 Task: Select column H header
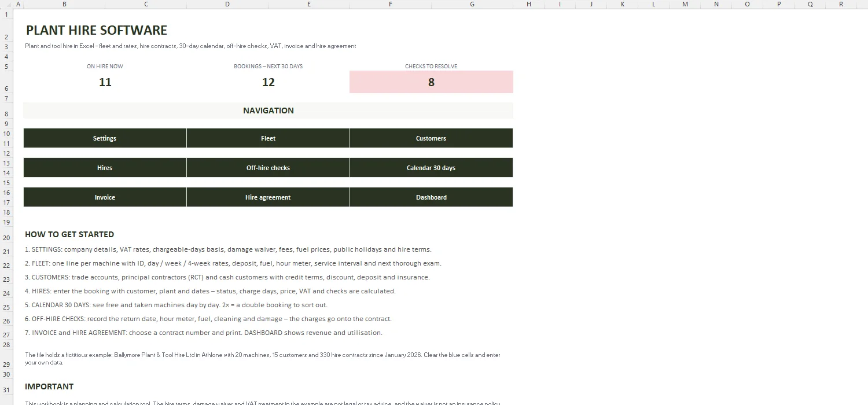click(529, 4)
